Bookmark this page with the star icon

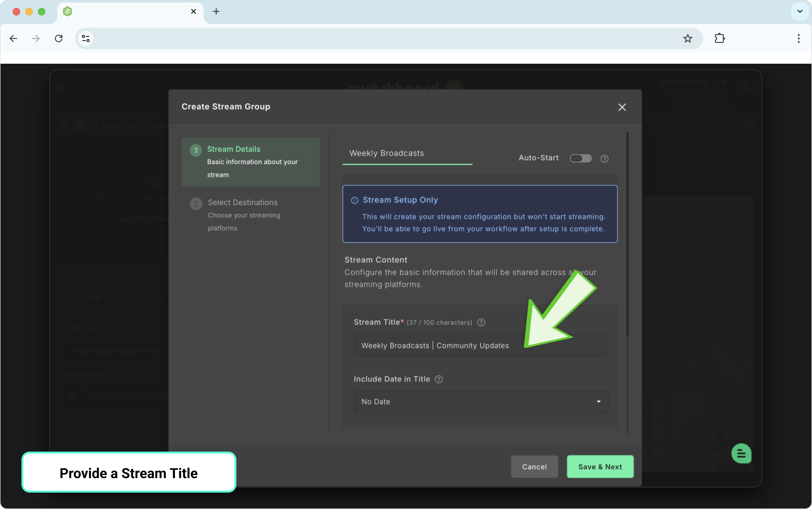click(687, 38)
